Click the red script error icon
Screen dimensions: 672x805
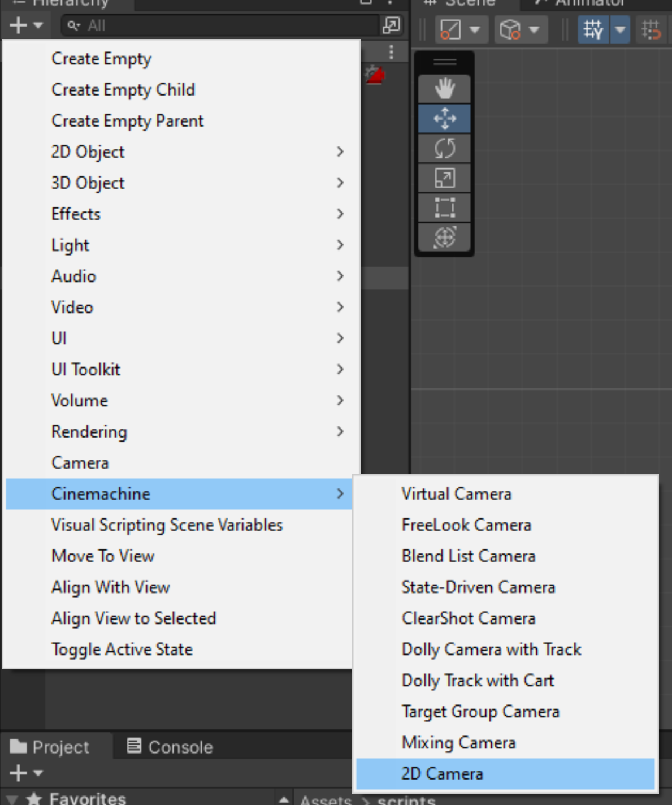pos(375,74)
